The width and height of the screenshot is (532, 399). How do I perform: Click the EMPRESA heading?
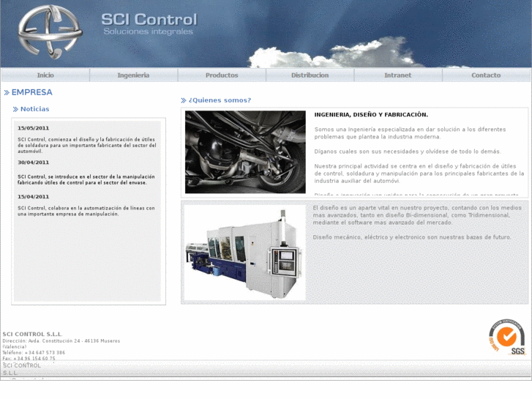(32, 92)
